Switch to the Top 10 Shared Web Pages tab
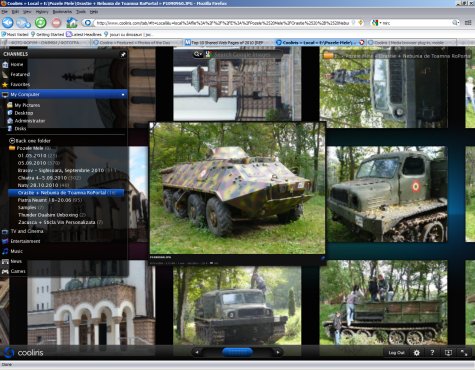 pyautogui.click(x=228, y=43)
